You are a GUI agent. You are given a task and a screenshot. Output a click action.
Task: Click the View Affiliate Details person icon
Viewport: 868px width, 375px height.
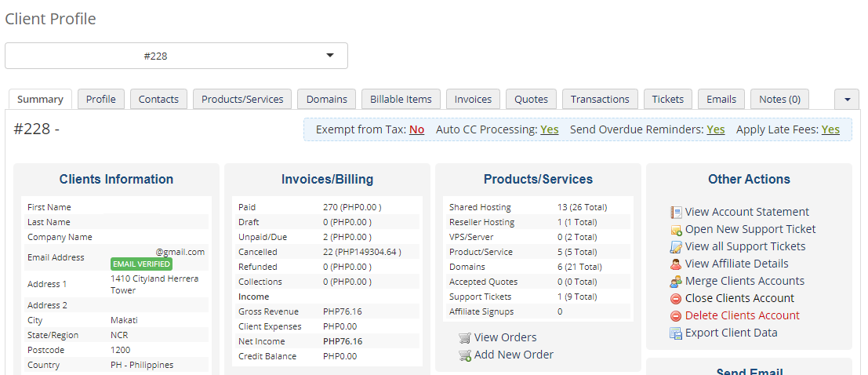(x=676, y=264)
